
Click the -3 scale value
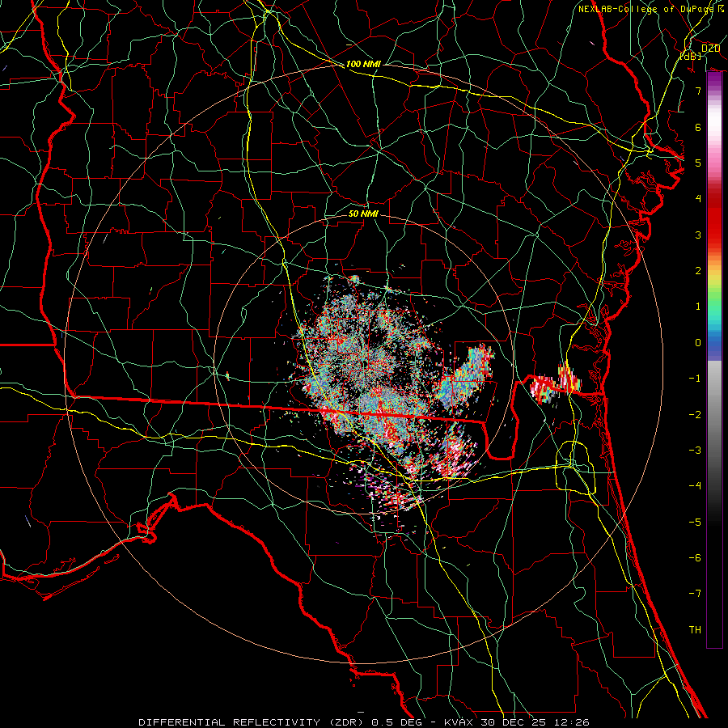pos(695,451)
